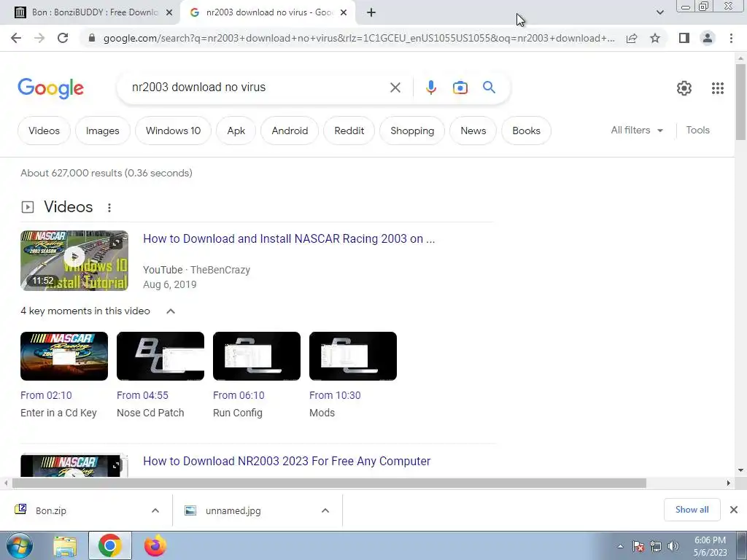
Task: Open How to Download and Install NASCAR Racing link
Action: tap(289, 238)
